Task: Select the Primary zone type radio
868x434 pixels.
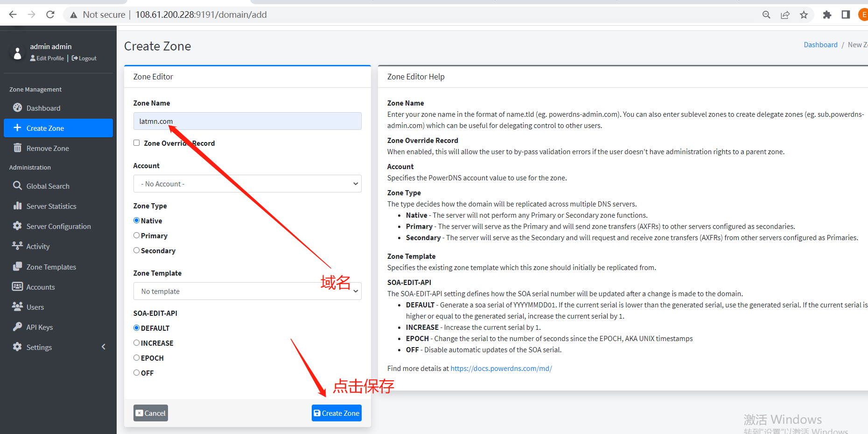Action: pos(137,235)
